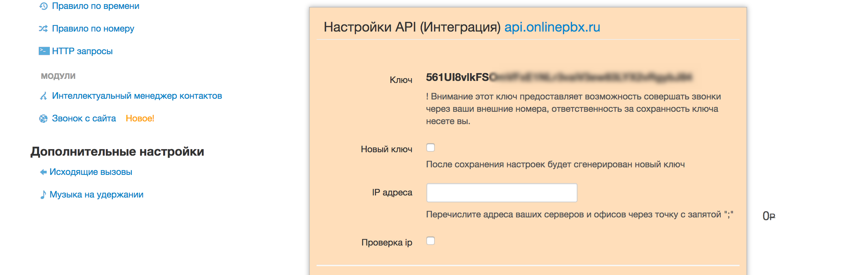This screenshot has width=868, height=275.
Task: Open the Правило по номеру menu item
Action: [x=93, y=28]
